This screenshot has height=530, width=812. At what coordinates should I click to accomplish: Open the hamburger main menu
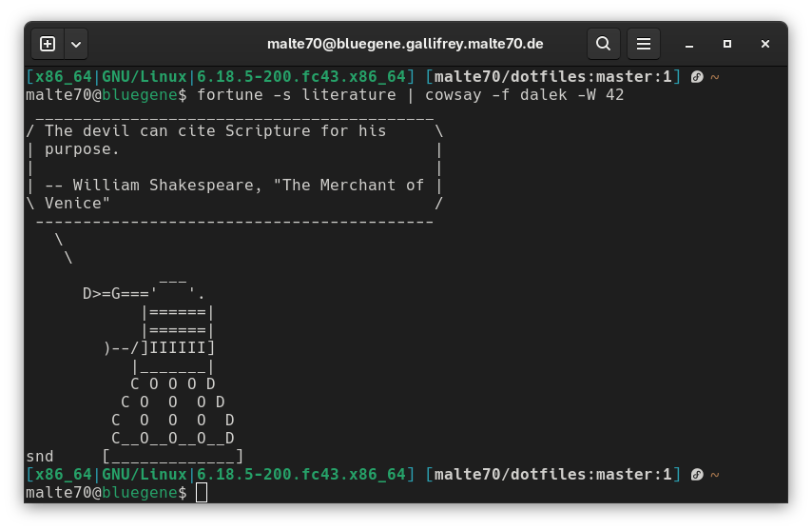click(644, 44)
